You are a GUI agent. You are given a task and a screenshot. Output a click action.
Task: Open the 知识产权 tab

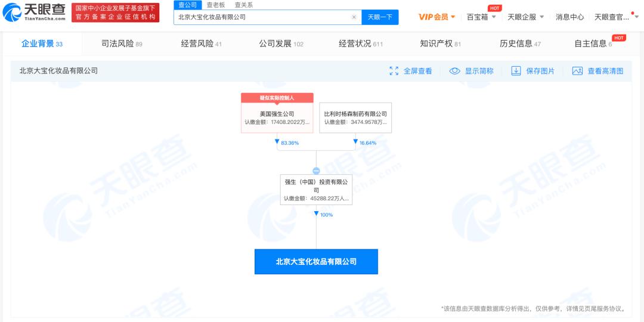440,44
